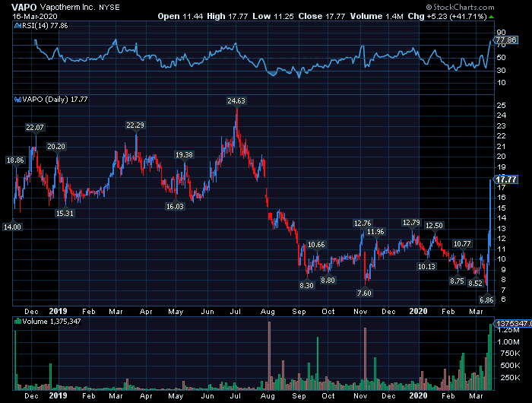Click the Volume legend icon
The width and height of the screenshot is (532, 403).
[17, 322]
